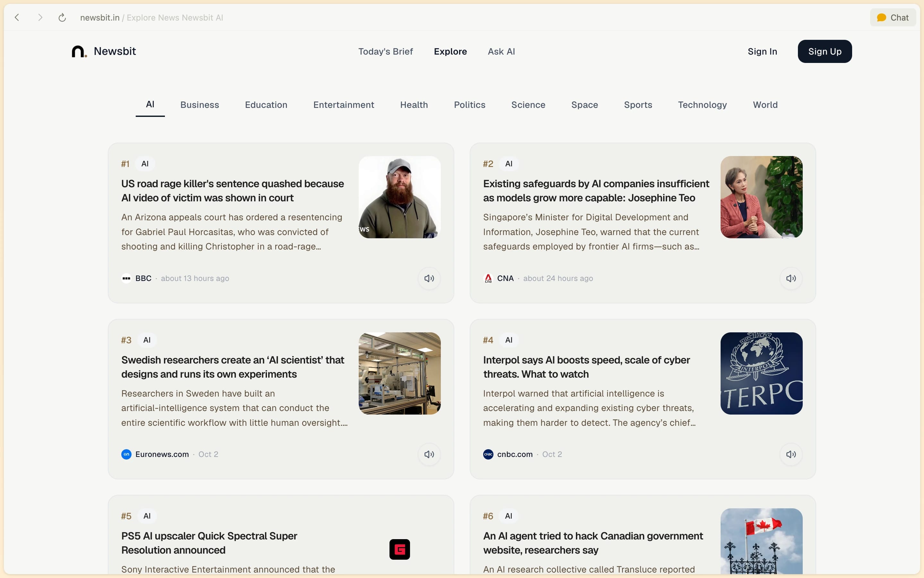The image size is (924, 578).
Task: Click the Arizona appeals court summary text
Action: (232, 232)
